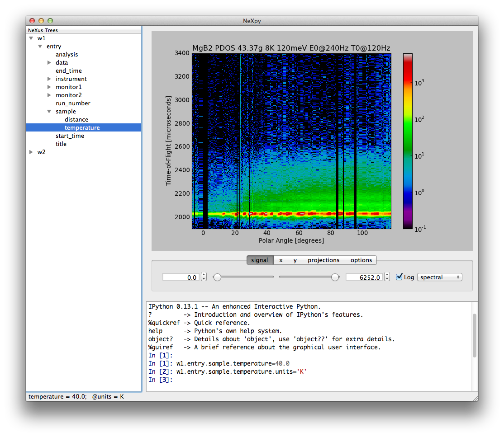The width and height of the screenshot is (504, 437).
Task: Open the options tab
Action: coord(361,260)
